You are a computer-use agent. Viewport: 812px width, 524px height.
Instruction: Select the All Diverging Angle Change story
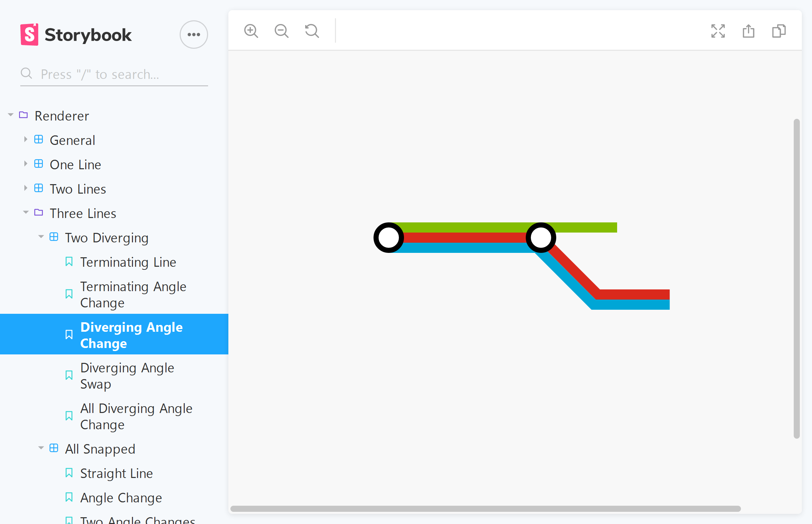(x=137, y=416)
